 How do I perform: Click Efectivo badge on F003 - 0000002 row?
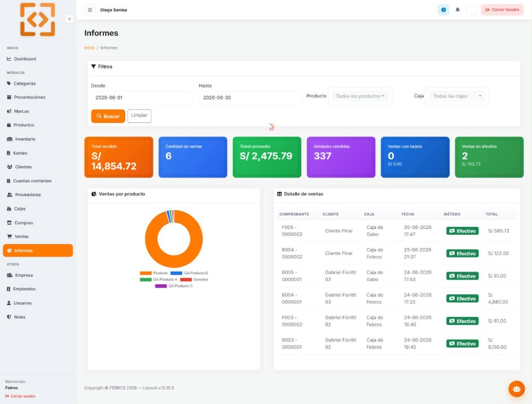(x=462, y=321)
